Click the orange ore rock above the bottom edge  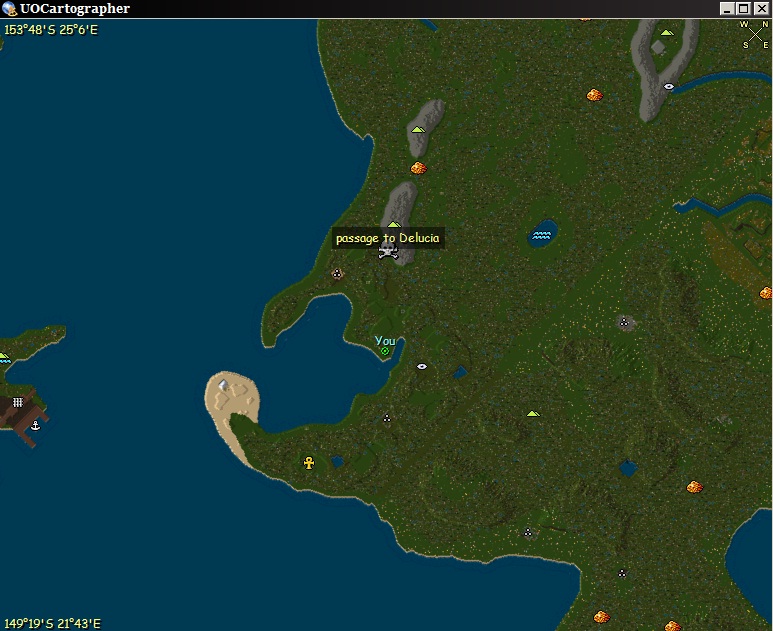[601, 617]
